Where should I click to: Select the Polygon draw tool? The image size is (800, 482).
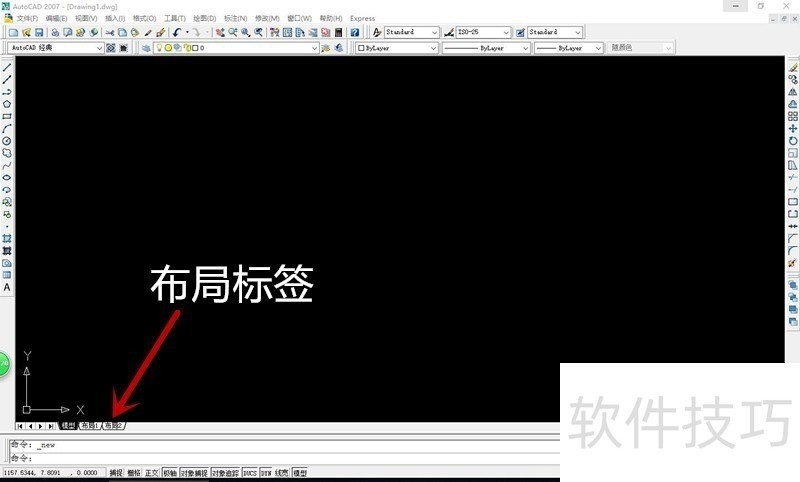click(7, 104)
